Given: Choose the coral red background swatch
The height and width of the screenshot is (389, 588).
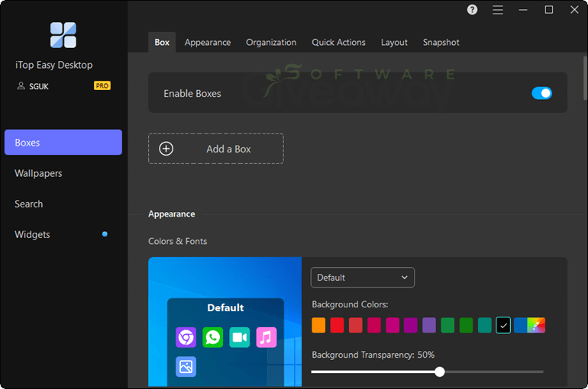Looking at the screenshot, I should pos(356,325).
